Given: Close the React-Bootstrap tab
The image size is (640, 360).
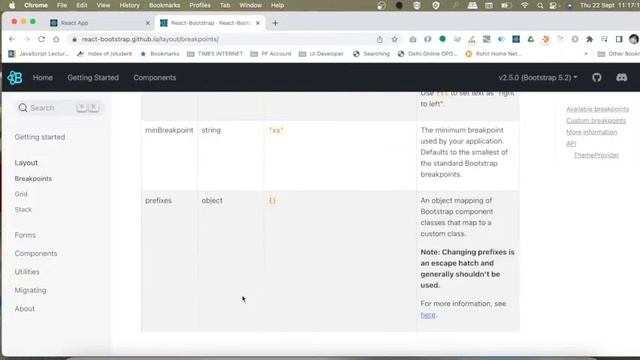Looking at the screenshot, I should point(258,23).
